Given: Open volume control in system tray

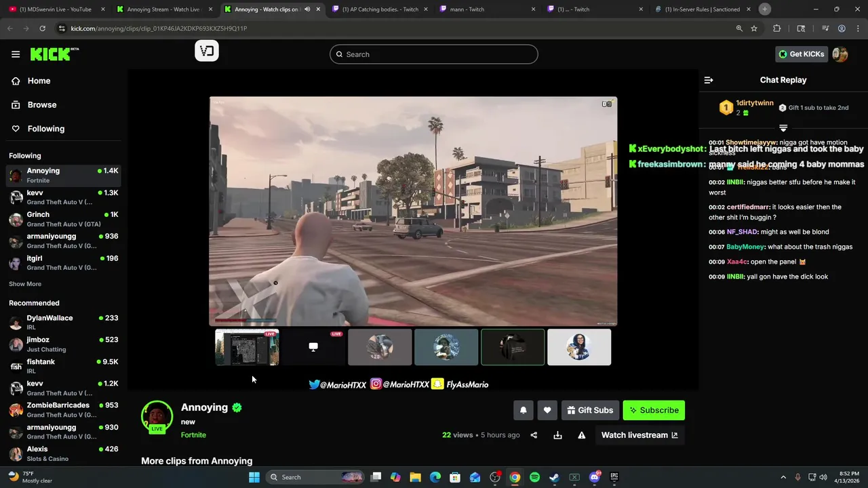Looking at the screenshot, I should 823,477.
